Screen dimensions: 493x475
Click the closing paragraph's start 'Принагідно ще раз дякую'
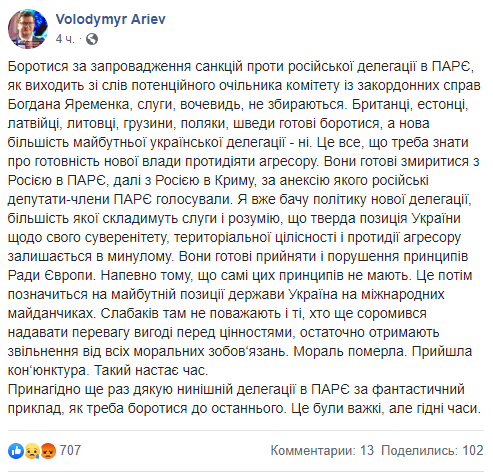click(x=90, y=389)
